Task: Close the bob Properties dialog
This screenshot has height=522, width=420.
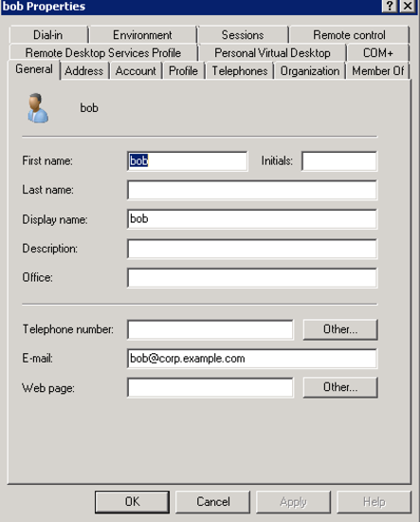Action: (408, 6)
